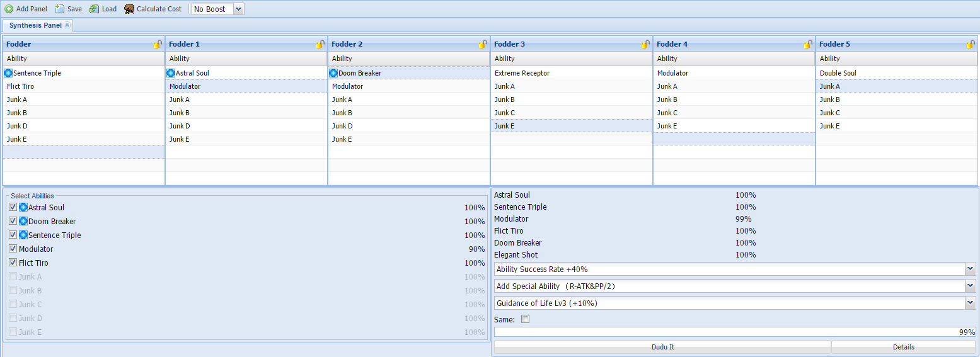Close the Synthesis Panel tab
The height and width of the screenshot is (357, 980).
tap(67, 25)
